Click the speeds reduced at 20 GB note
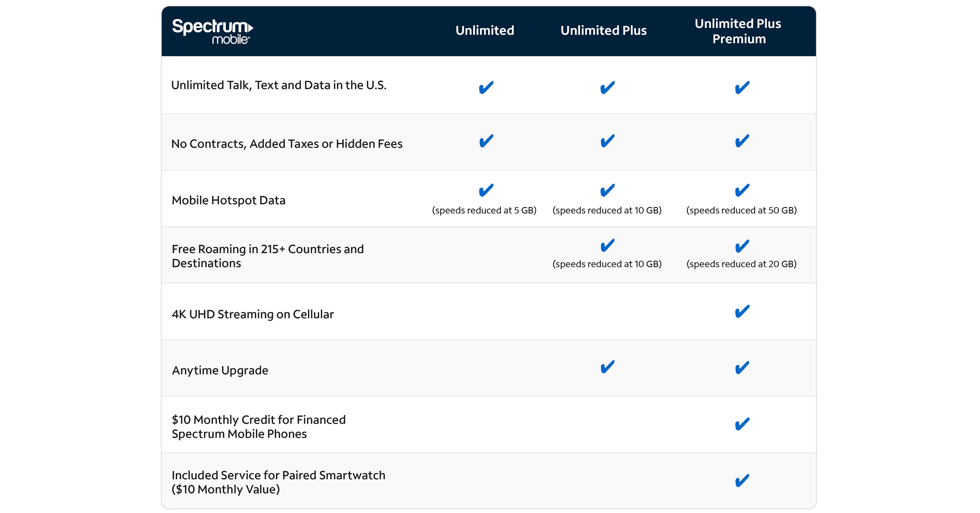 [741, 264]
